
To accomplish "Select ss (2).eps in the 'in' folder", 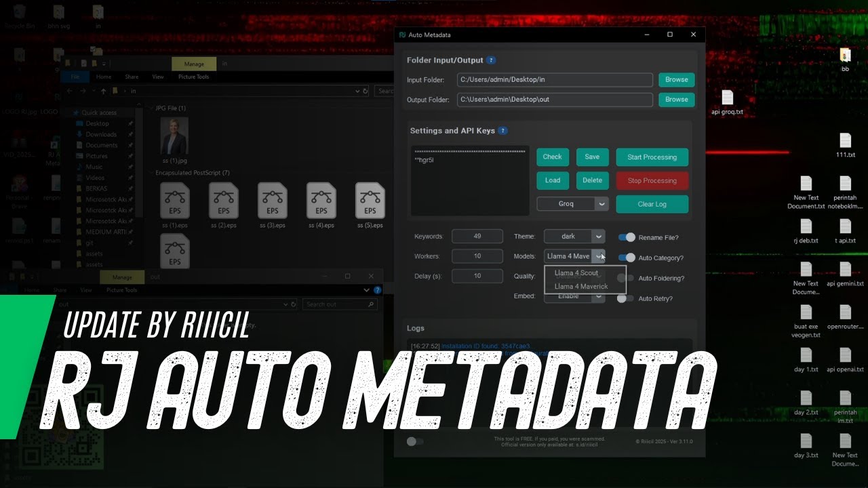I will 224,206.
